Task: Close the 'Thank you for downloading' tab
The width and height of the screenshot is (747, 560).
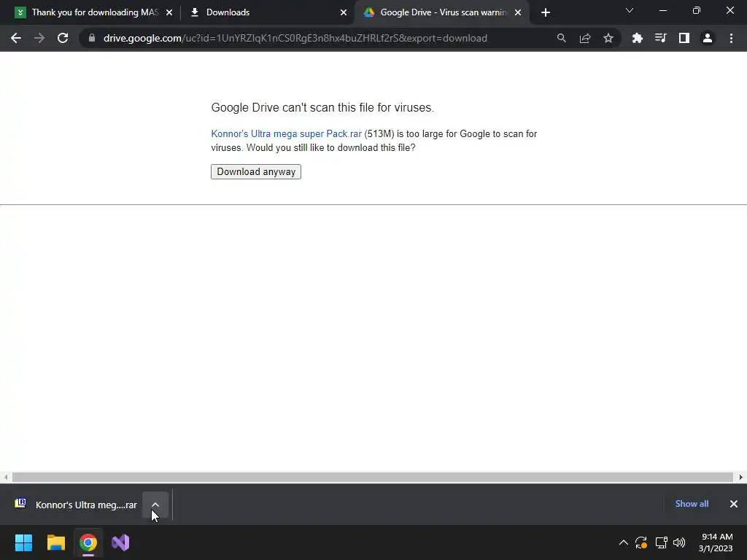Action: pos(169,13)
